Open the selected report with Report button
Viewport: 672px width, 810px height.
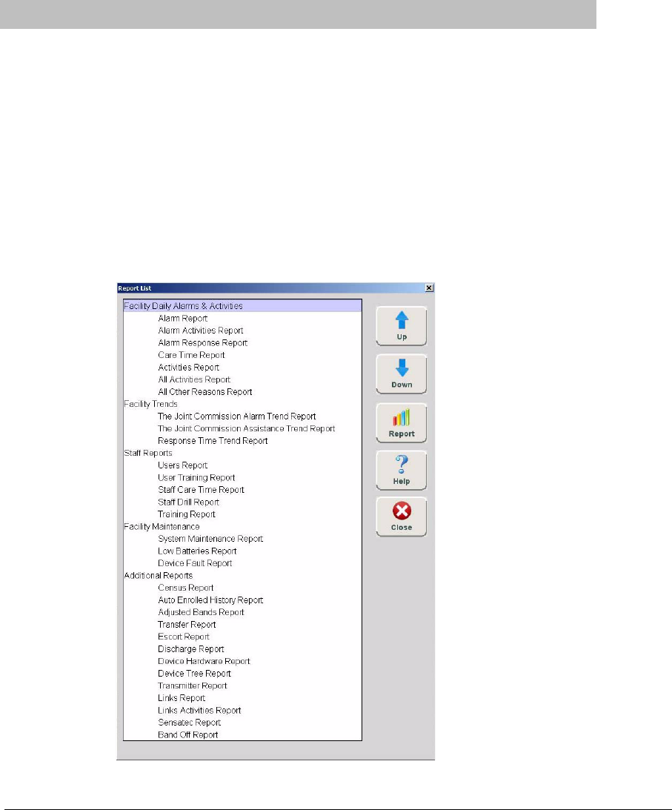click(x=402, y=423)
